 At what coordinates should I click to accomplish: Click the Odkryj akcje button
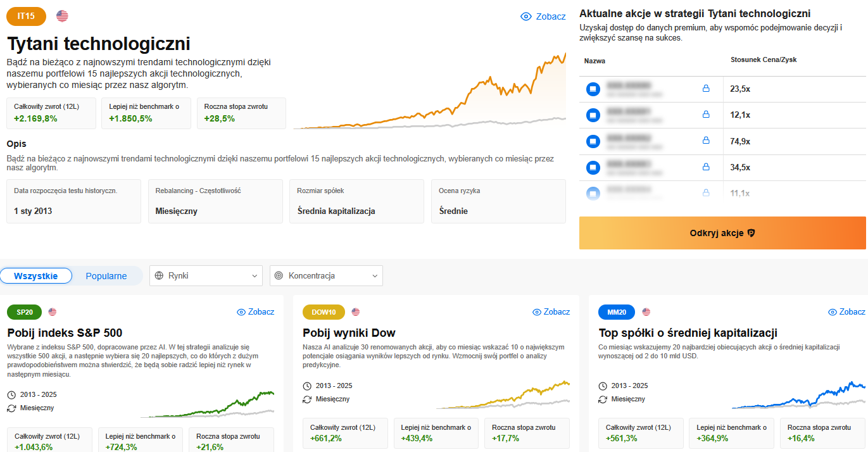tap(722, 233)
